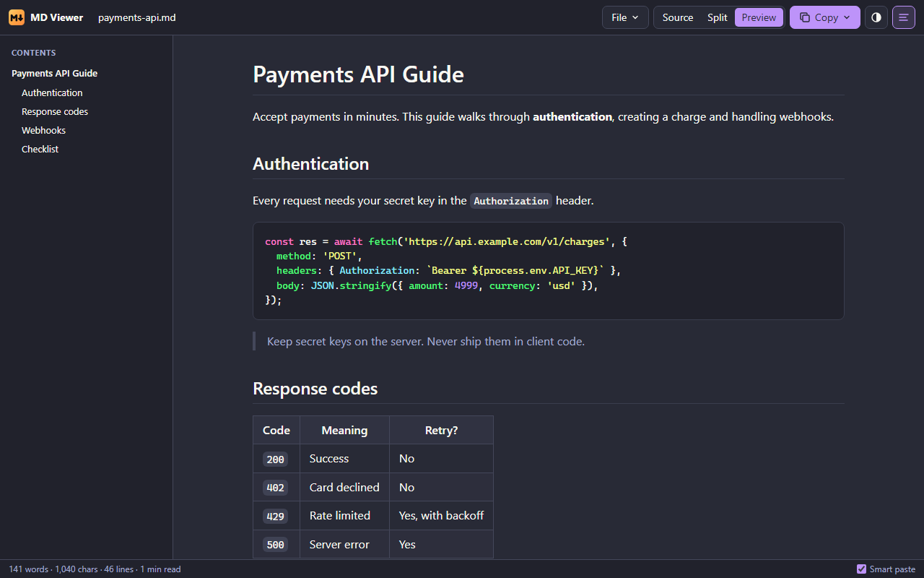This screenshot has height=578, width=924.
Task: Toggle the contents sidebar icon button
Action: point(904,17)
